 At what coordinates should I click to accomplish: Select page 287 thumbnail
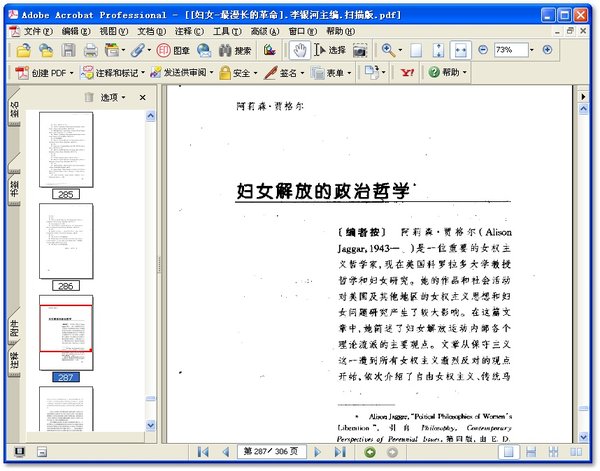point(66,332)
